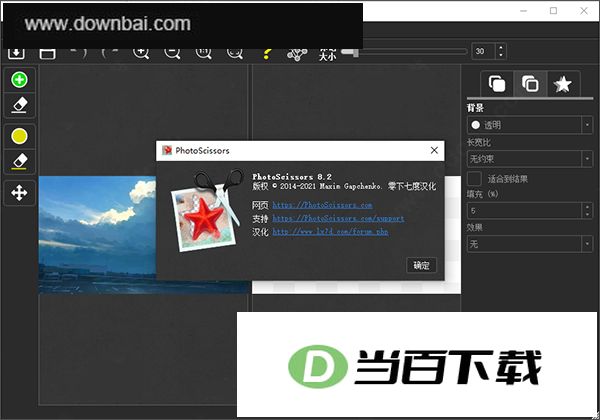
Task: Click the 1:1 actual size zoom icon
Action: point(204,53)
